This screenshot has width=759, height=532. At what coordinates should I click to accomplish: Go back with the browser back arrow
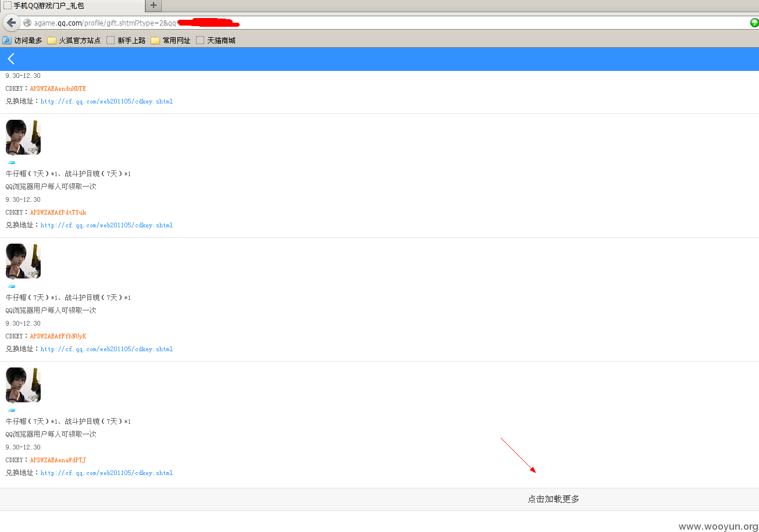[x=11, y=23]
